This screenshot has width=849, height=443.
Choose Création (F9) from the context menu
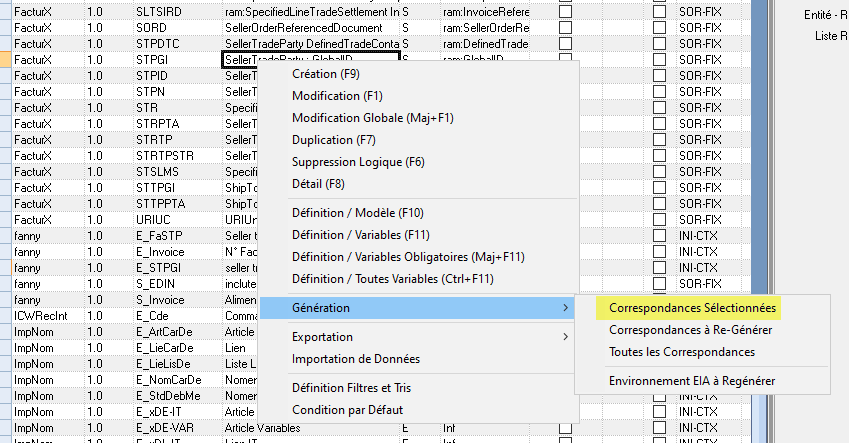[326, 74]
